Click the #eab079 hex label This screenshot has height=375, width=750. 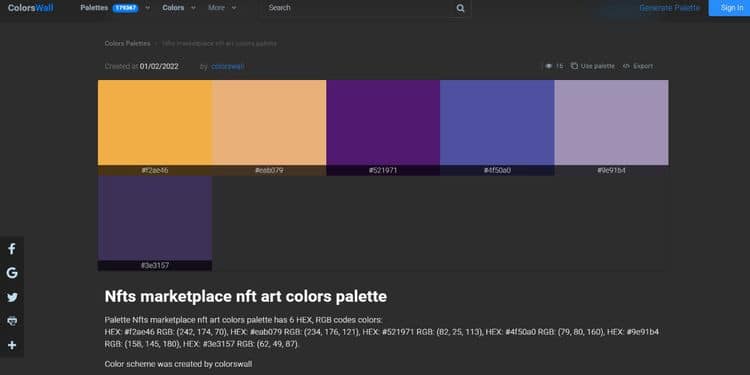(x=269, y=170)
